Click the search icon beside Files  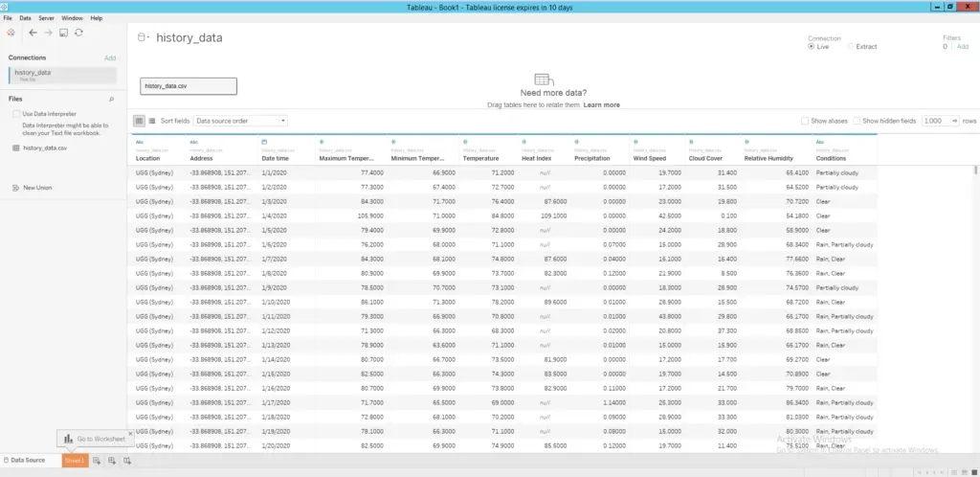coord(111,99)
